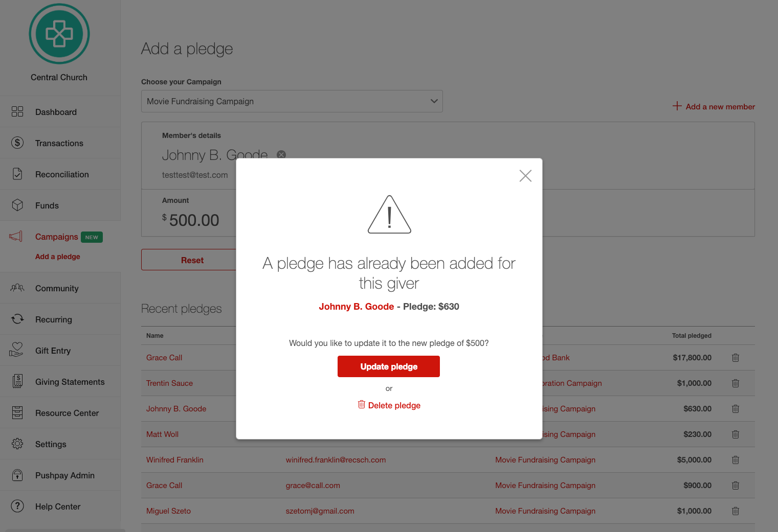The image size is (778, 532).
Task: Open the Choose your Campaign dropdown
Action: click(292, 101)
